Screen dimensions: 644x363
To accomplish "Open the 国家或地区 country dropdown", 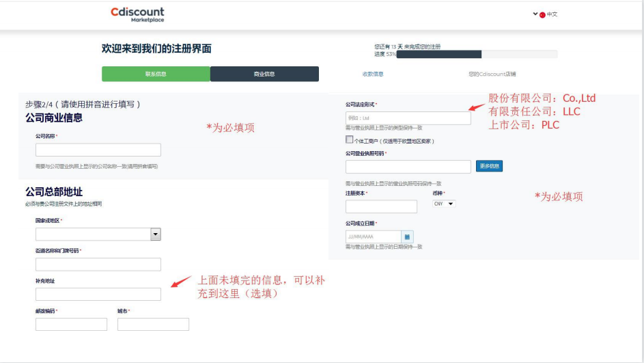I will (156, 234).
